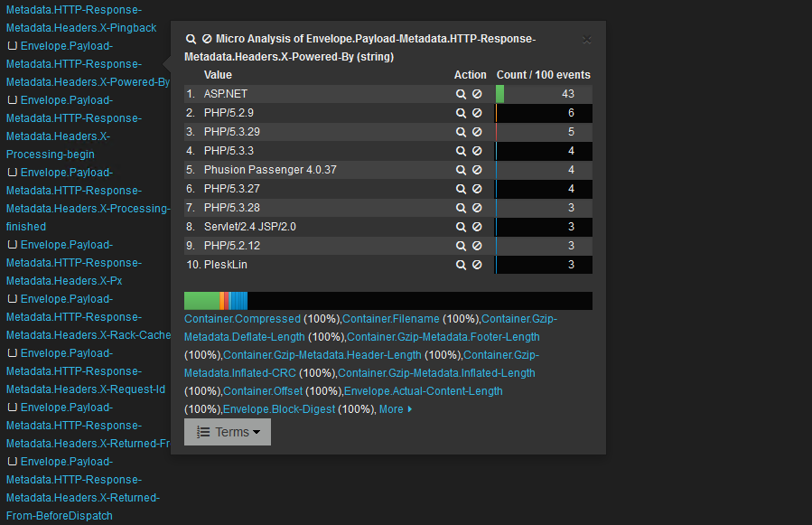Viewport: 812px width, 525px height.
Task: Drill into ASP.NET using its magnifier icon
Action: click(462, 94)
